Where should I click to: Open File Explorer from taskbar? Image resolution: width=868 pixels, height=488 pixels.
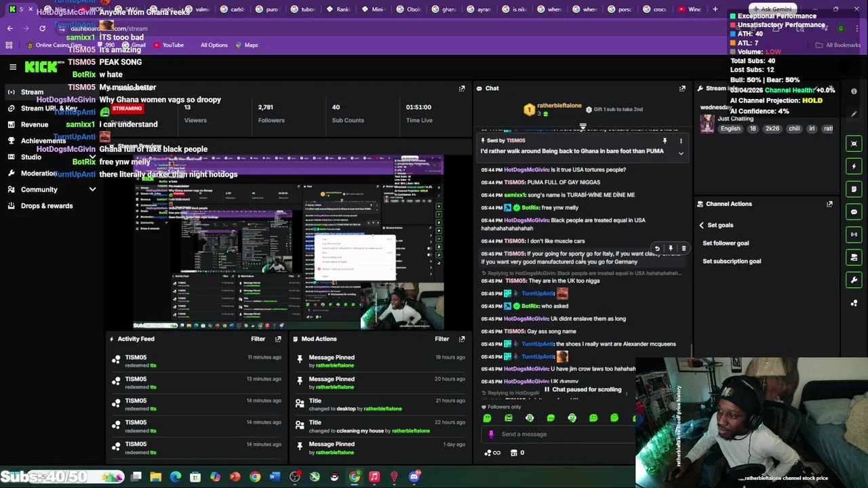[x=155, y=477]
